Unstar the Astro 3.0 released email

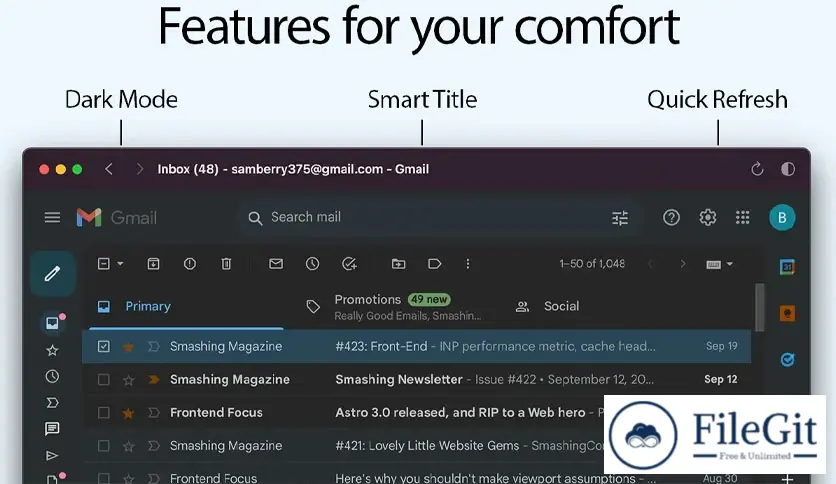pyautogui.click(x=128, y=413)
